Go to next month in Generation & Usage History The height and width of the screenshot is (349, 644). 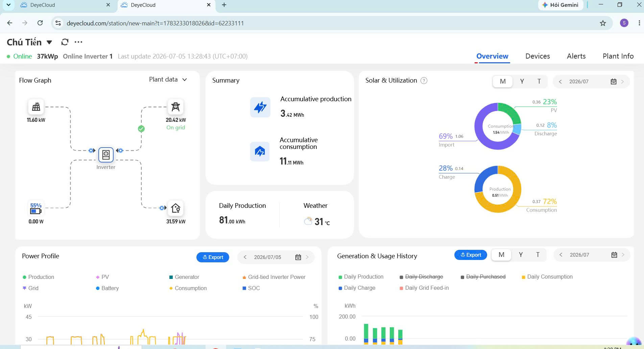(x=623, y=255)
